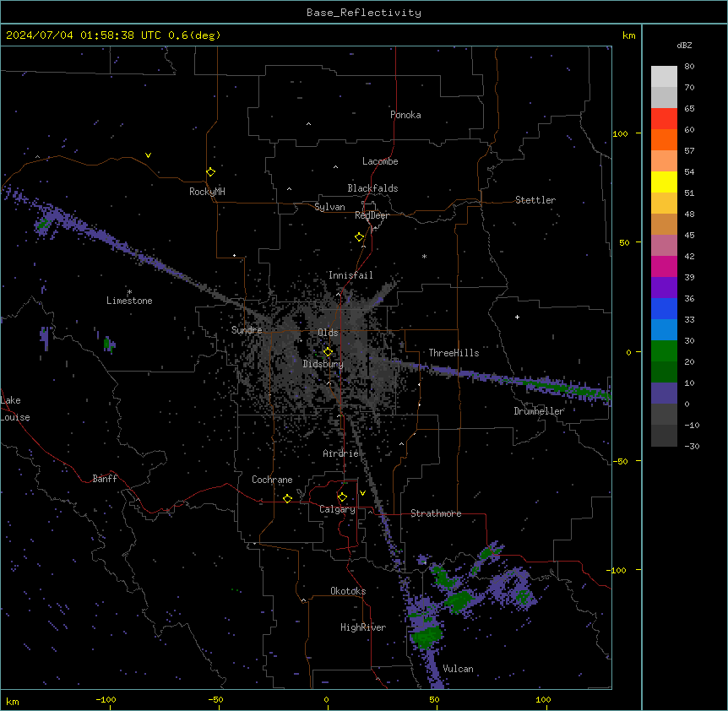Click the -100 tick label on the y-axis
The image size is (728, 711).
pyautogui.click(x=617, y=570)
